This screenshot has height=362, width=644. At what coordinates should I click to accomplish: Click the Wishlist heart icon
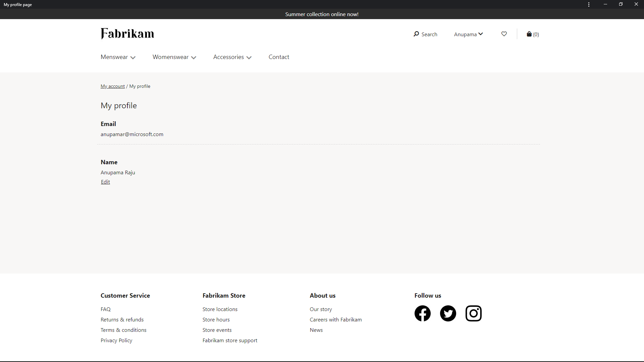tap(504, 34)
